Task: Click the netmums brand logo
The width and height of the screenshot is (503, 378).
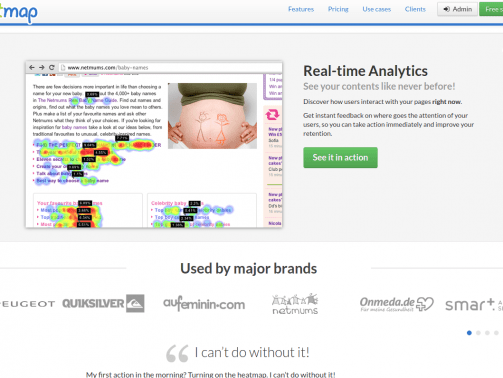Action: pos(295,304)
